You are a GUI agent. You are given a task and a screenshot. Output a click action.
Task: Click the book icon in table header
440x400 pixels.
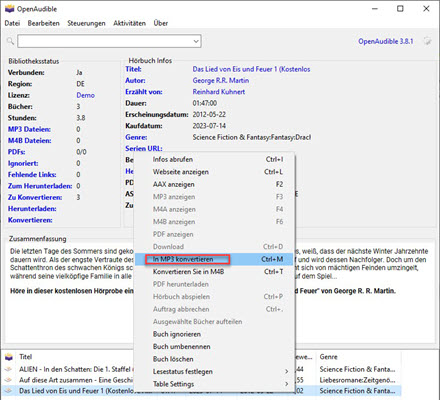tap(9, 357)
